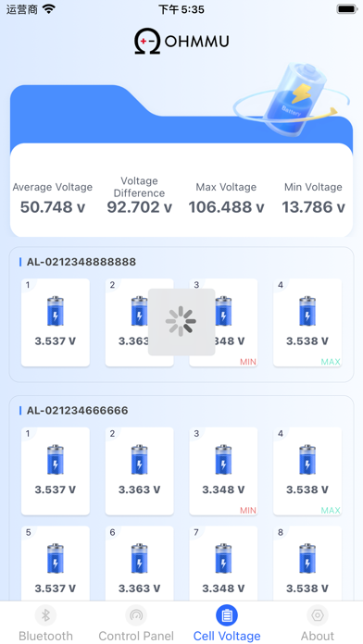This screenshot has width=363, height=644.
Task: Tap cell 1 battery icon in pack AL-021234666666
Action: coord(56,460)
